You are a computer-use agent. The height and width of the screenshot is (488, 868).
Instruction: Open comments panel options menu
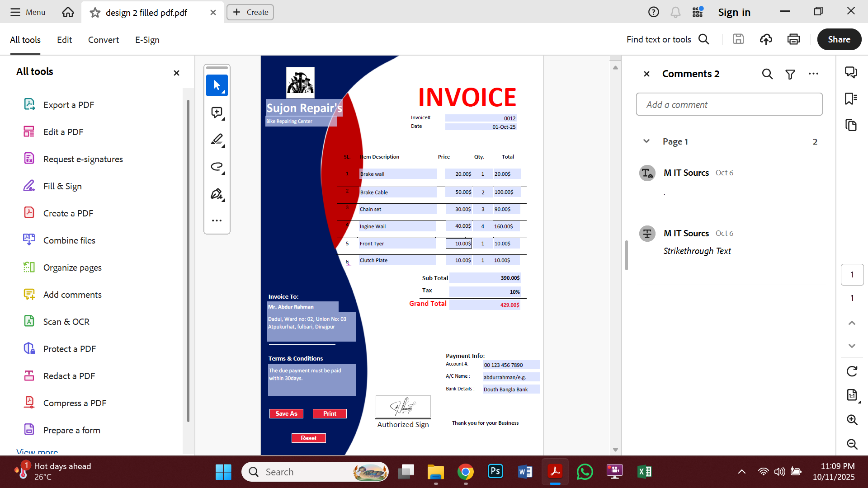coord(813,74)
